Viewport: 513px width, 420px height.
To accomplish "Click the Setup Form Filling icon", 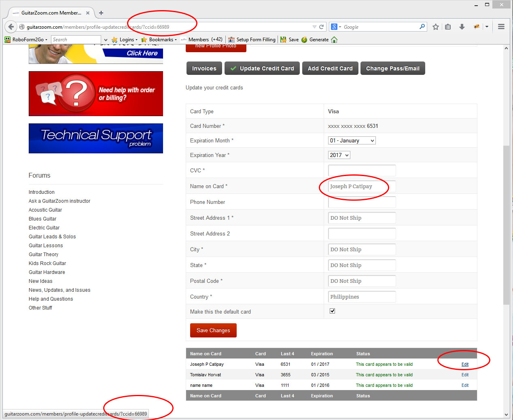I will point(231,40).
